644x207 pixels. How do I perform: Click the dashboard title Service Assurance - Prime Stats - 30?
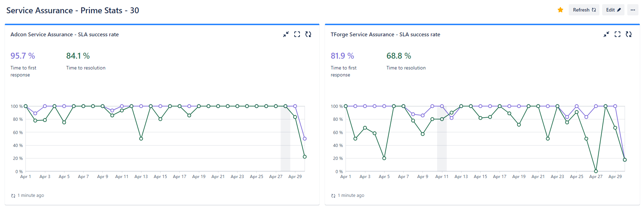pyautogui.click(x=73, y=10)
